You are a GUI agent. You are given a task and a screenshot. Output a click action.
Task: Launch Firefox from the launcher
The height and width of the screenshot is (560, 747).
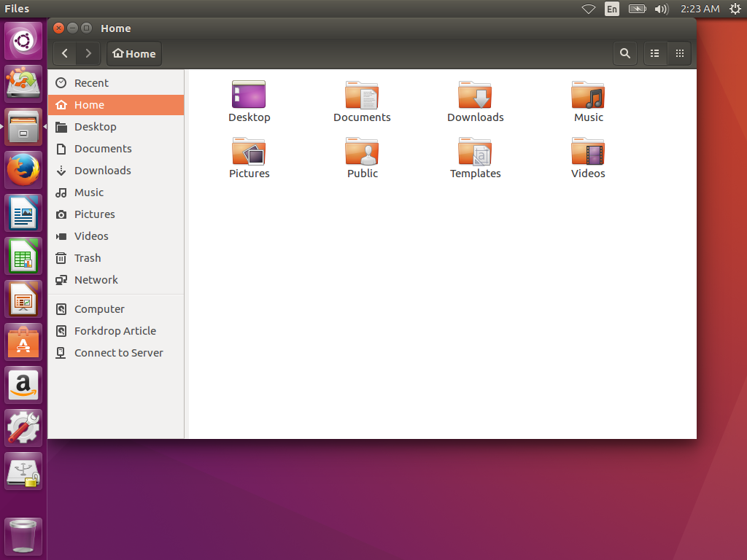[23, 170]
